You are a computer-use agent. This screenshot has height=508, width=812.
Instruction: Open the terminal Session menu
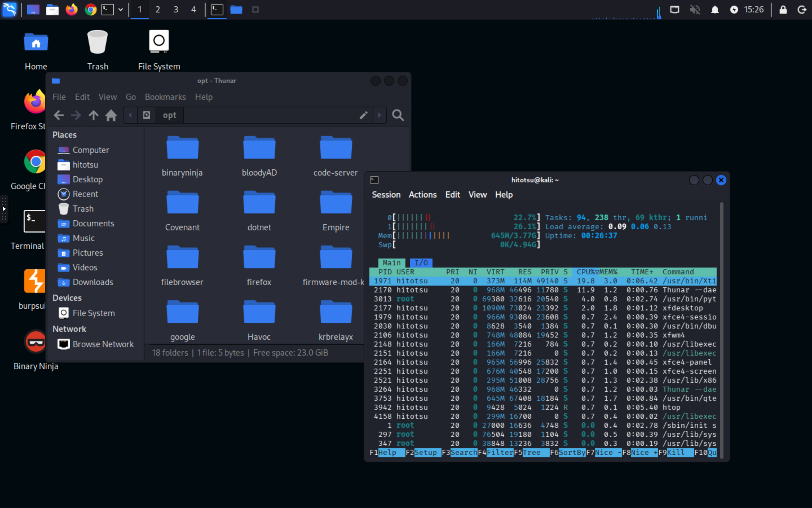click(x=386, y=195)
